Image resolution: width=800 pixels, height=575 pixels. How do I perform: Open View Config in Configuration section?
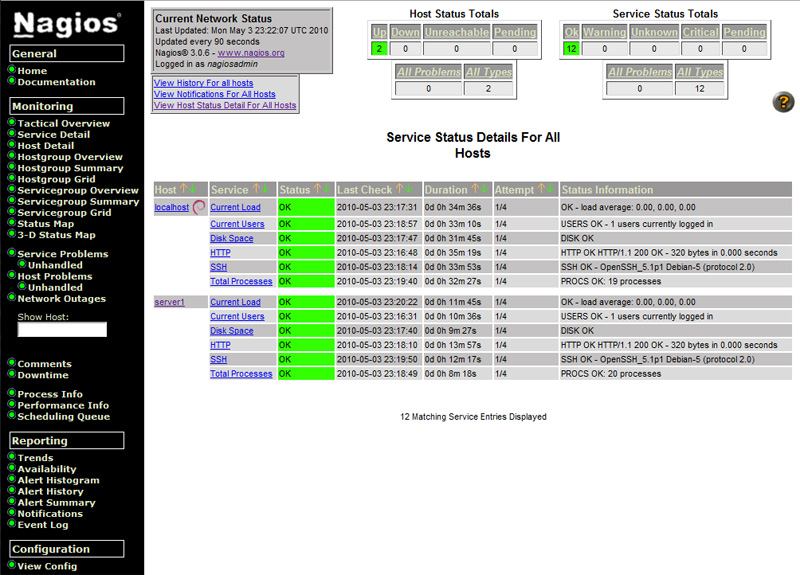[x=47, y=566]
